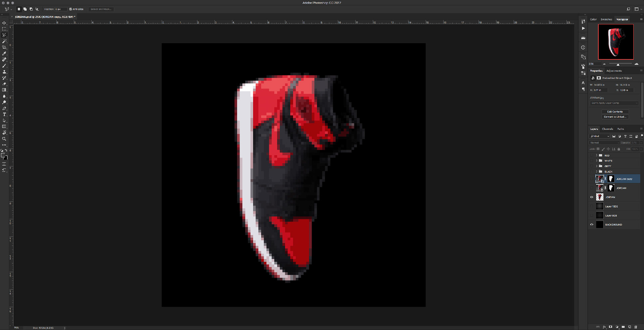Switch to the Adjustments tab
This screenshot has width=644, height=330.
(x=614, y=71)
